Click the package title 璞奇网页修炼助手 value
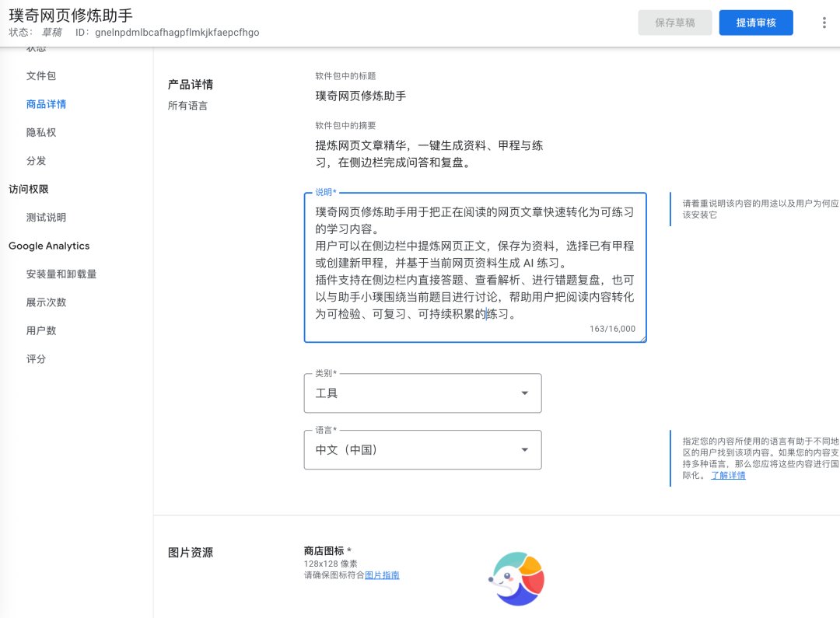 361,96
